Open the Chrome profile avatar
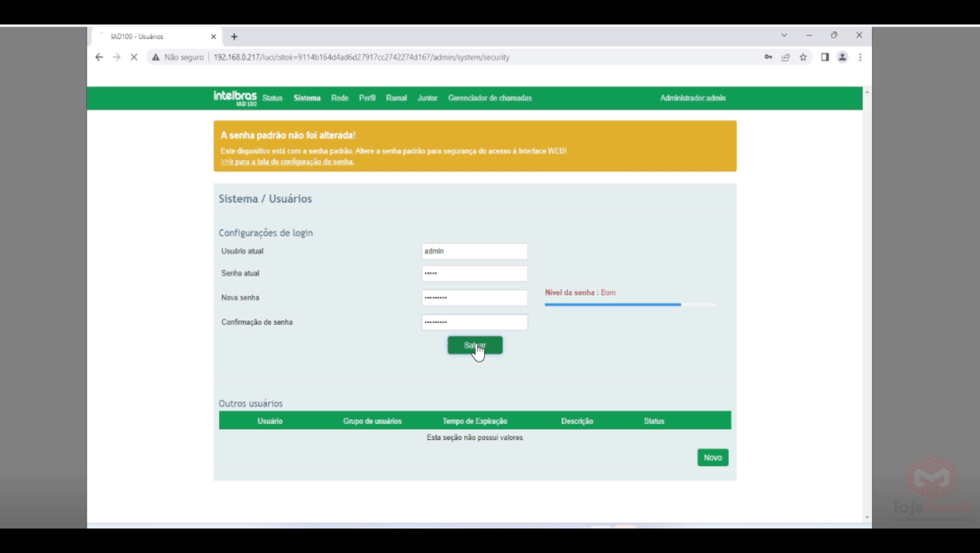This screenshot has height=553, width=980. [x=842, y=57]
